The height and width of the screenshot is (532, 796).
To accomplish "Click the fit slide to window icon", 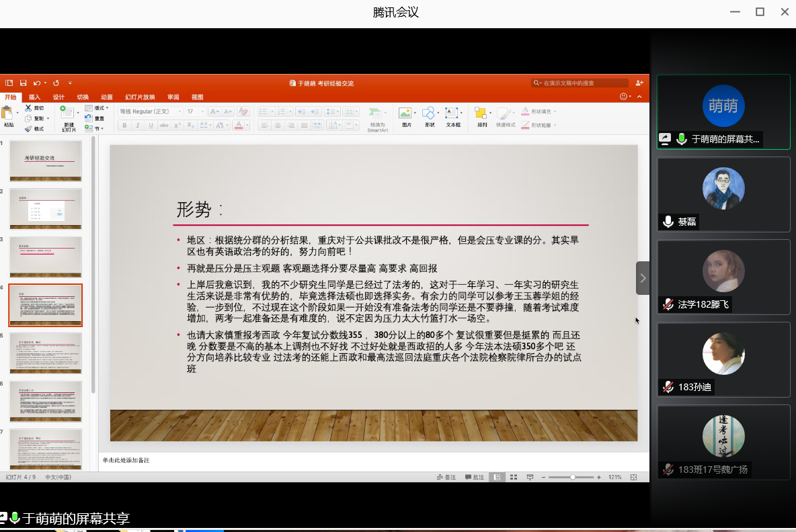I will point(633,477).
